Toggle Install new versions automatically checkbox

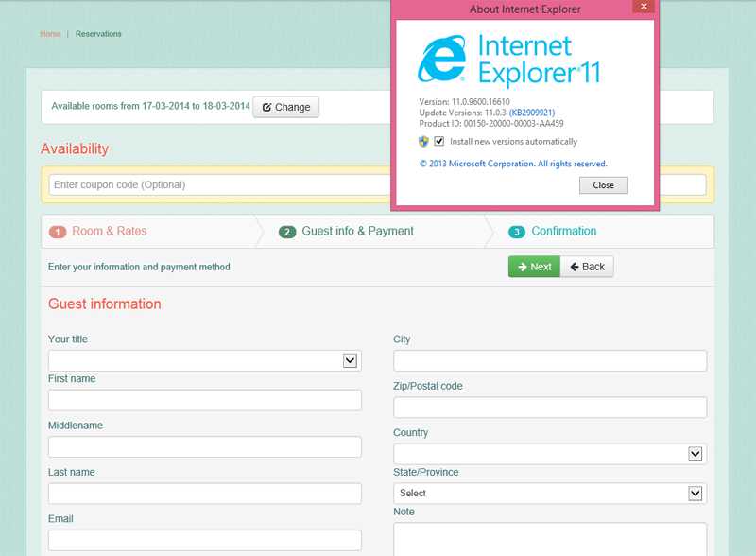(x=439, y=142)
